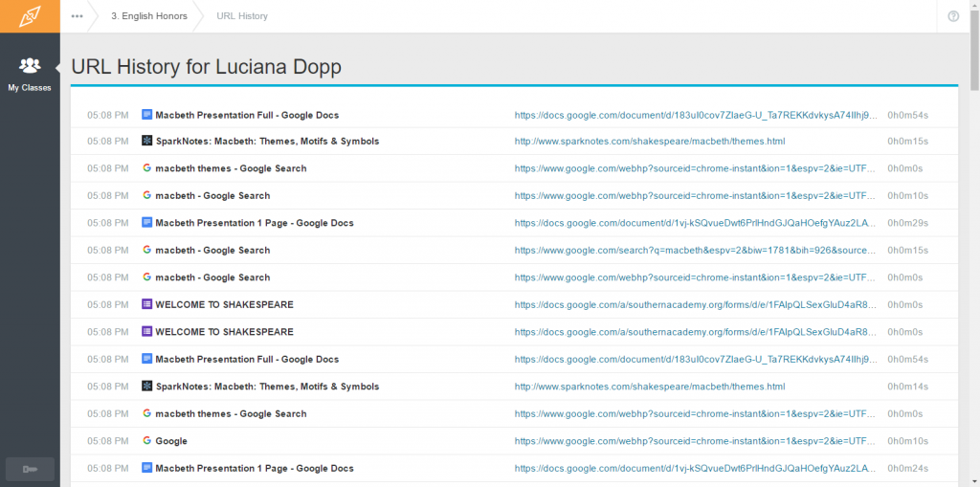Click 'macbeth - Google Search' title with 0h0m10s

pyautogui.click(x=212, y=196)
